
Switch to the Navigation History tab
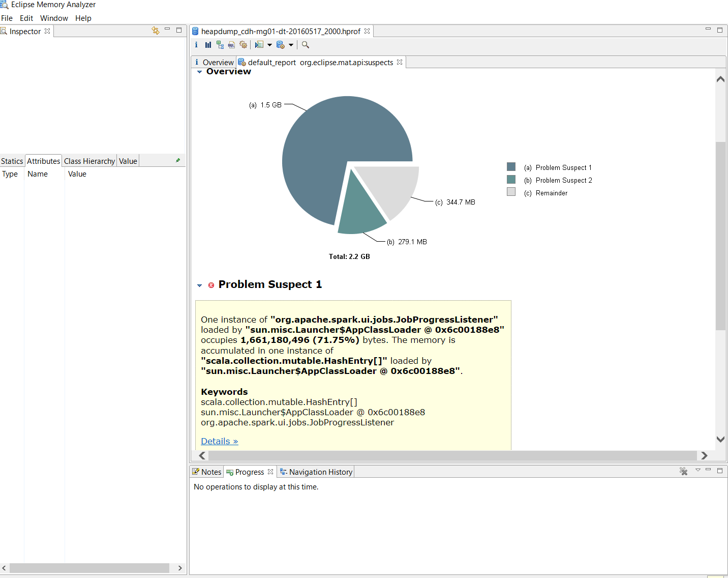(320, 472)
